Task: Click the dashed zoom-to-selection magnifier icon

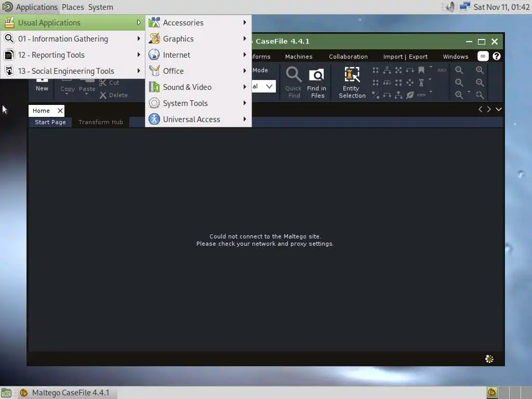Action: [480, 95]
